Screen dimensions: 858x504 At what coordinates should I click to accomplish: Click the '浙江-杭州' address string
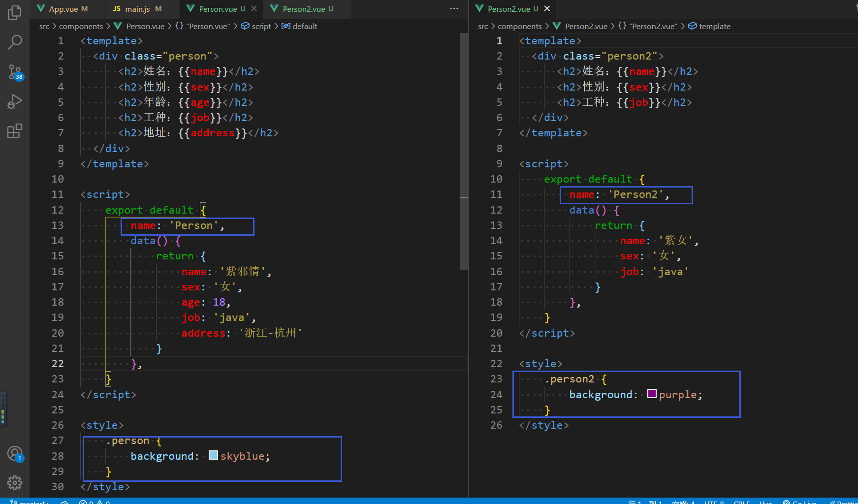click(271, 333)
